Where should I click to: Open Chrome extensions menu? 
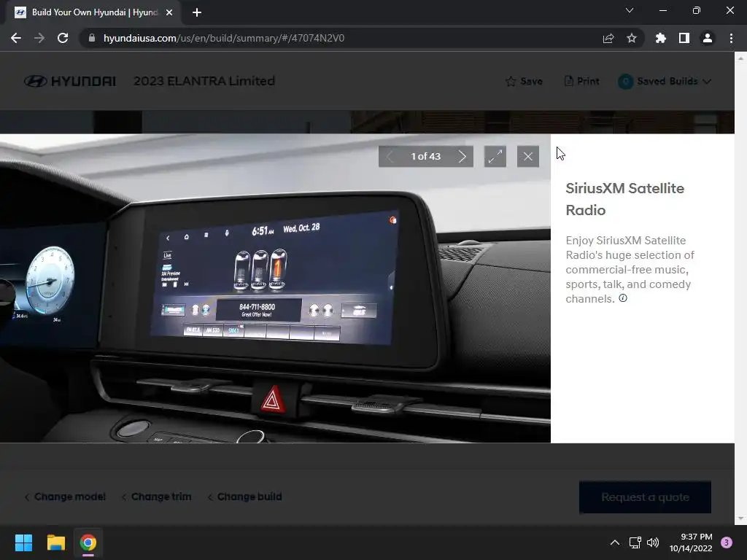pos(660,38)
